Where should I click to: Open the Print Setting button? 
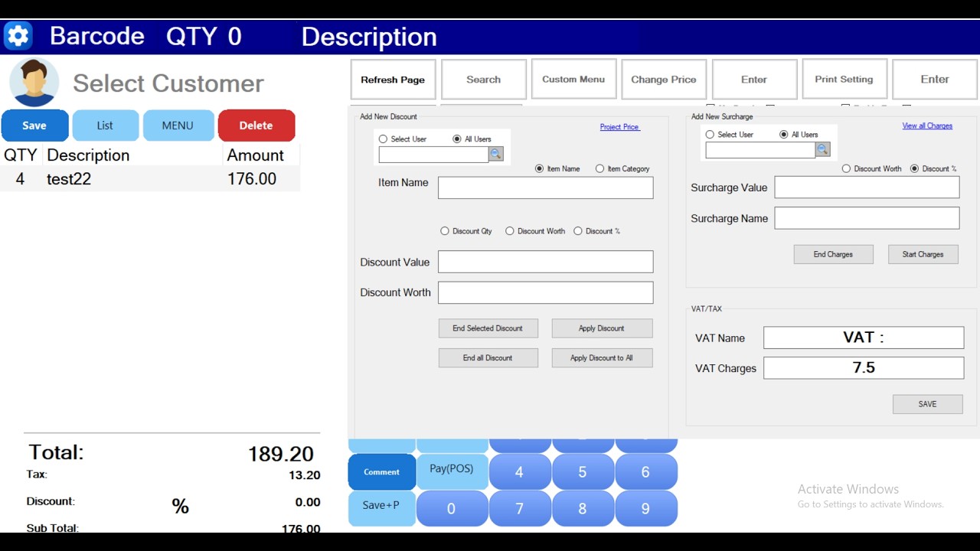tap(844, 79)
